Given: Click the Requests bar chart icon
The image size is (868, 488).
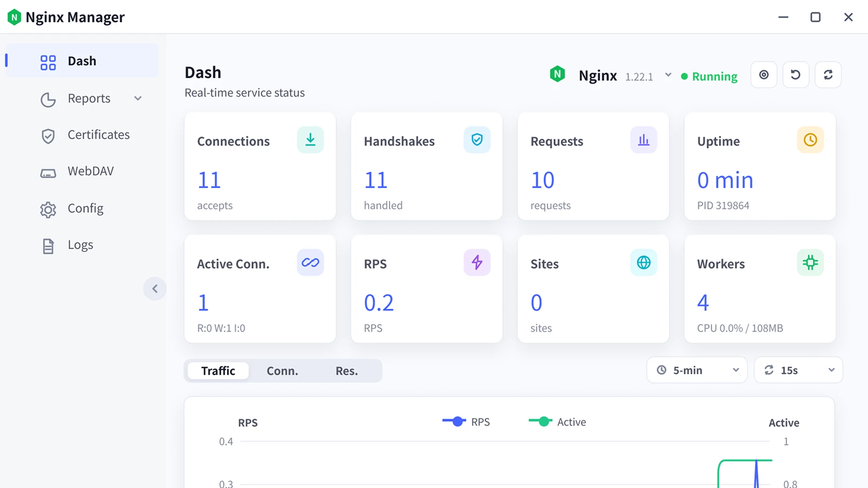Looking at the screenshot, I should [644, 140].
